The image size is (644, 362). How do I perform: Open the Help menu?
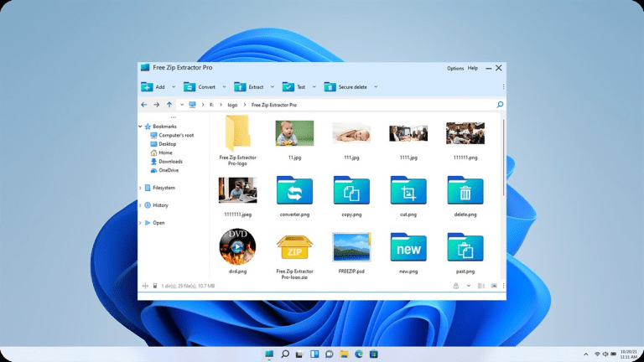click(x=473, y=68)
